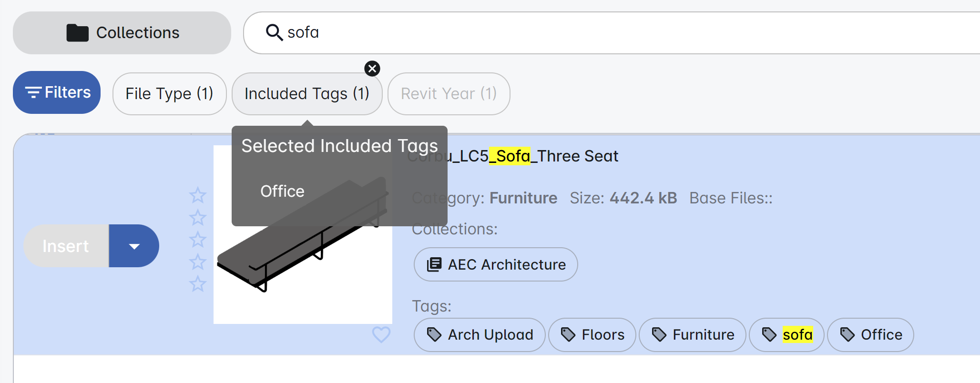Open the AEC Architecture collection chip

pos(496,264)
